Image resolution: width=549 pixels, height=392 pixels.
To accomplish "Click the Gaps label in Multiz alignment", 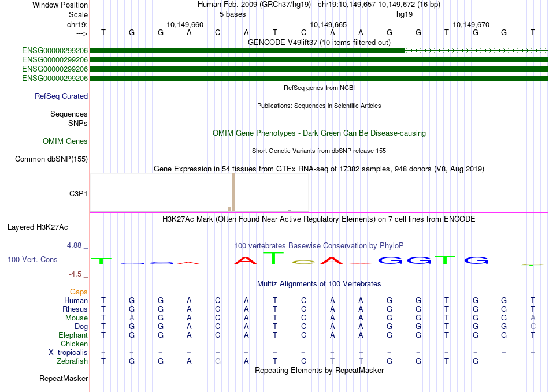I will point(79,292).
